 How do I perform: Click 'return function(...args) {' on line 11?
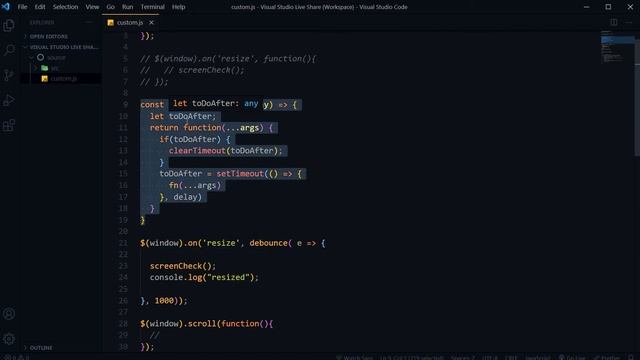click(x=211, y=128)
